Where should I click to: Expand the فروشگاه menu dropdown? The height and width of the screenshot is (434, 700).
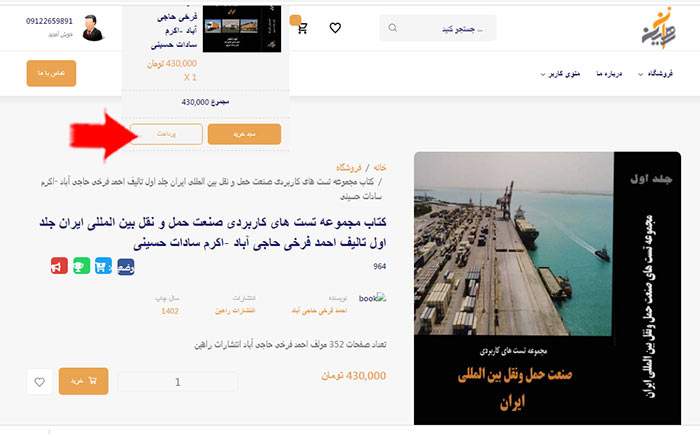point(655,74)
